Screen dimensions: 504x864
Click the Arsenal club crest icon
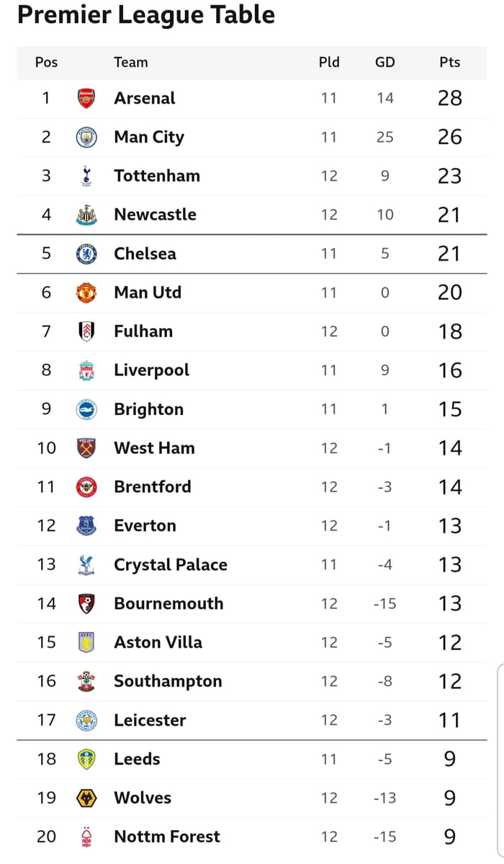pyautogui.click(x=86, y=98)
